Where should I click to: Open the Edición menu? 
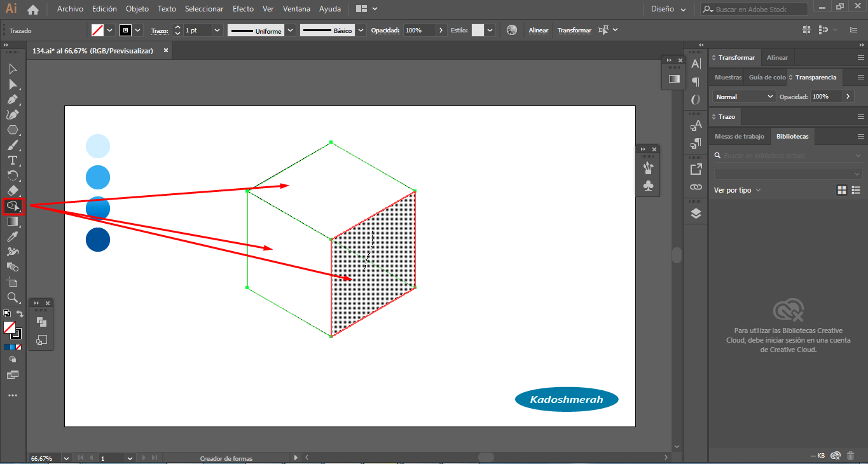pyautogui.click(x=104, y=9)
